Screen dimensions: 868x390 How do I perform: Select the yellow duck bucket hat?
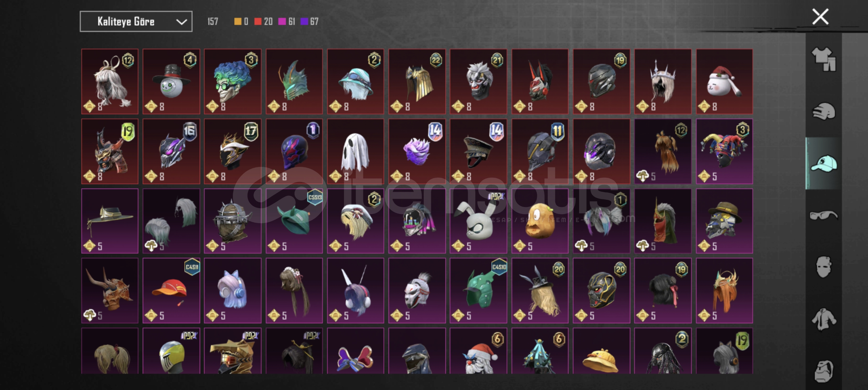[x=601, y=351]
